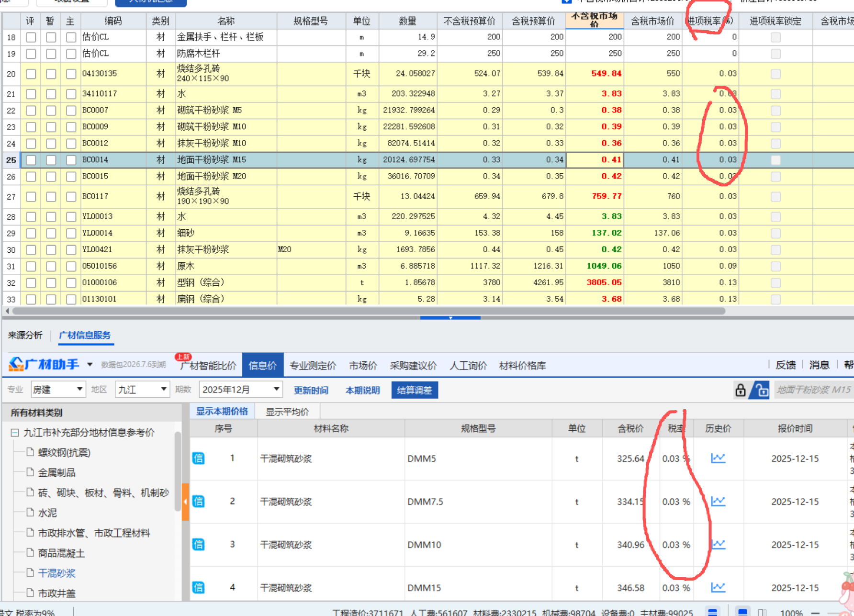
Task: Open the 市场价 tab
Action: click(x=363, y=366)
